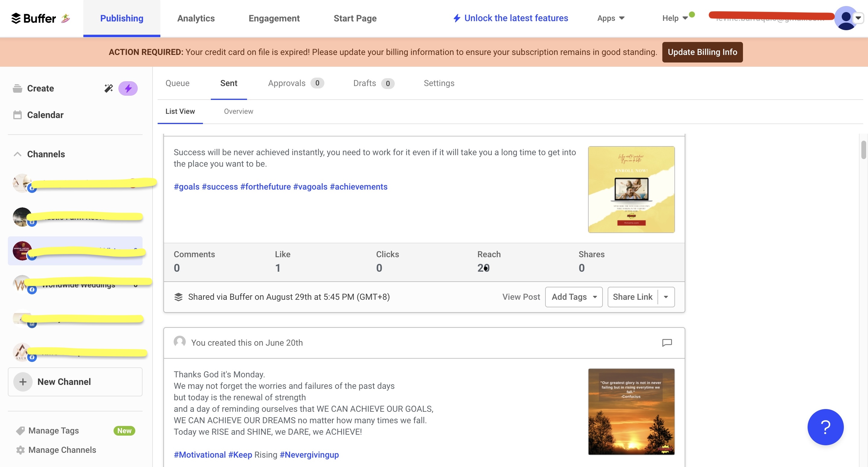Open the Share Link dropdown arrow

coord(666,297)
